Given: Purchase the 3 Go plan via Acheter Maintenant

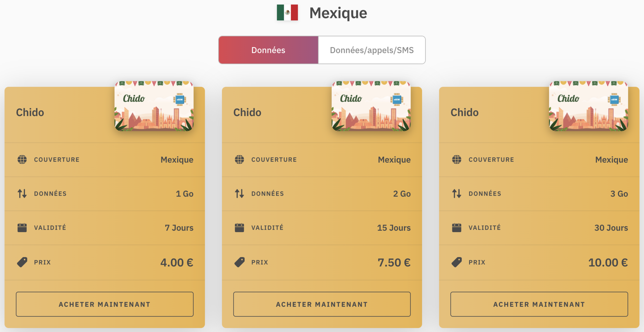Looking at the screenshot, I should pyautogui.click(x=539, y=304).
